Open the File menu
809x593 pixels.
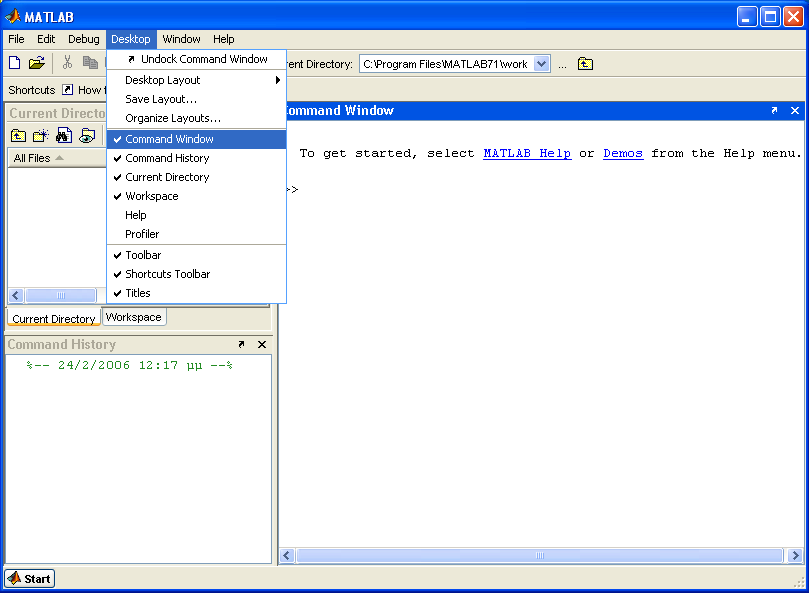tap(16, 39)
